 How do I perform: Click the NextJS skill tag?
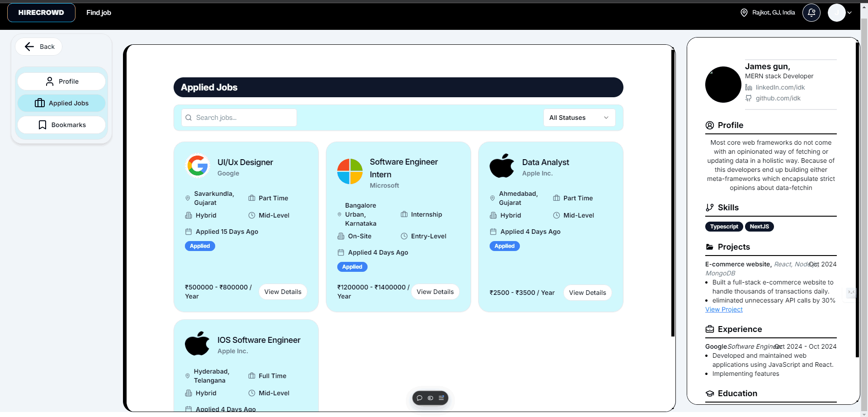point(759,227)
